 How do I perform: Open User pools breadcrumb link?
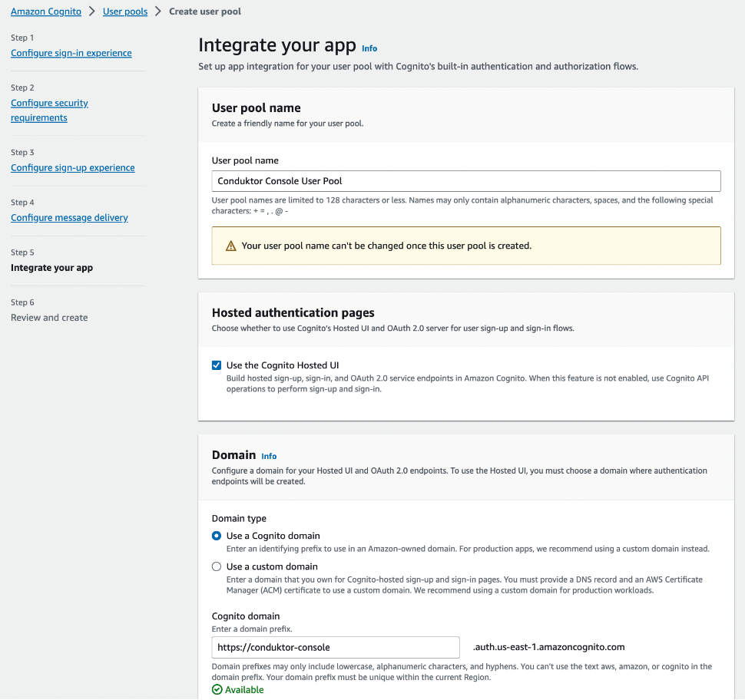[x=125, y=12]
